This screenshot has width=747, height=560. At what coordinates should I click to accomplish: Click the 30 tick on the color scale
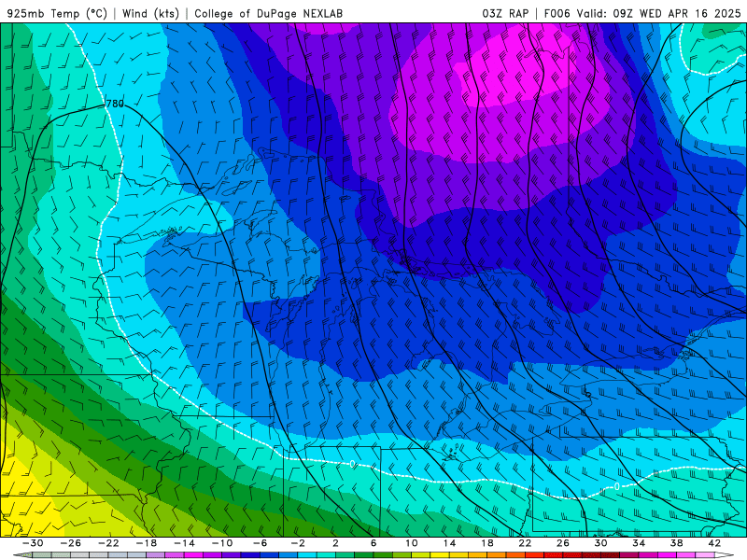[x=600, y=543]
